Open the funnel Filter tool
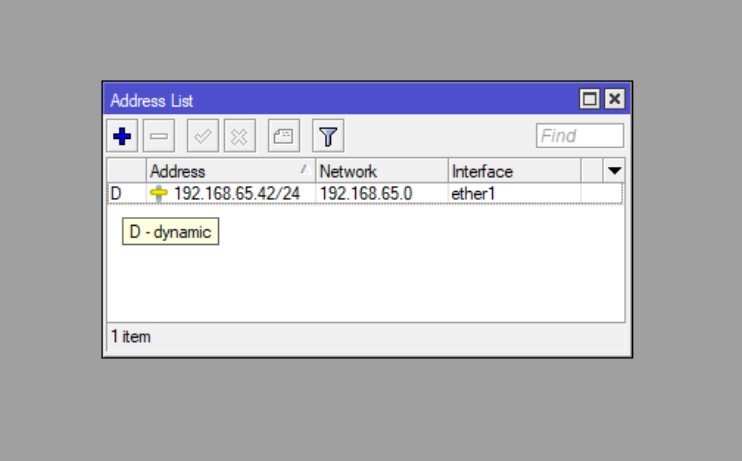 (327, 136)
